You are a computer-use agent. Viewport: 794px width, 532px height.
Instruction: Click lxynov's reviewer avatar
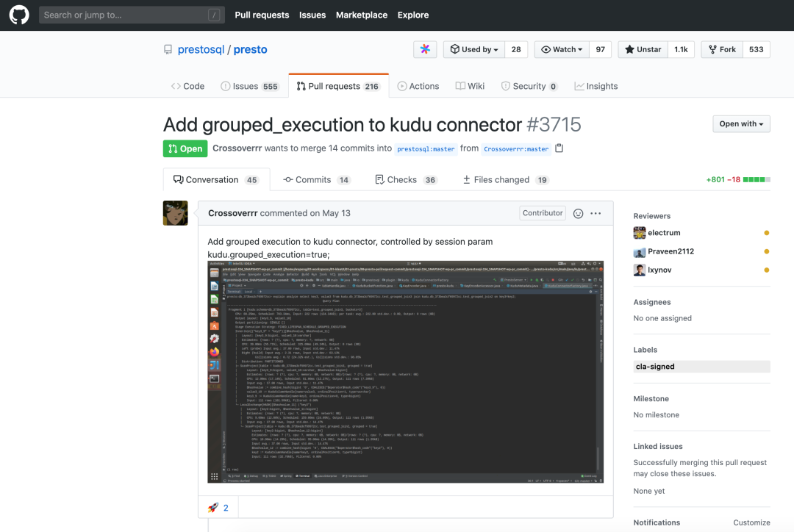[640, 270]
